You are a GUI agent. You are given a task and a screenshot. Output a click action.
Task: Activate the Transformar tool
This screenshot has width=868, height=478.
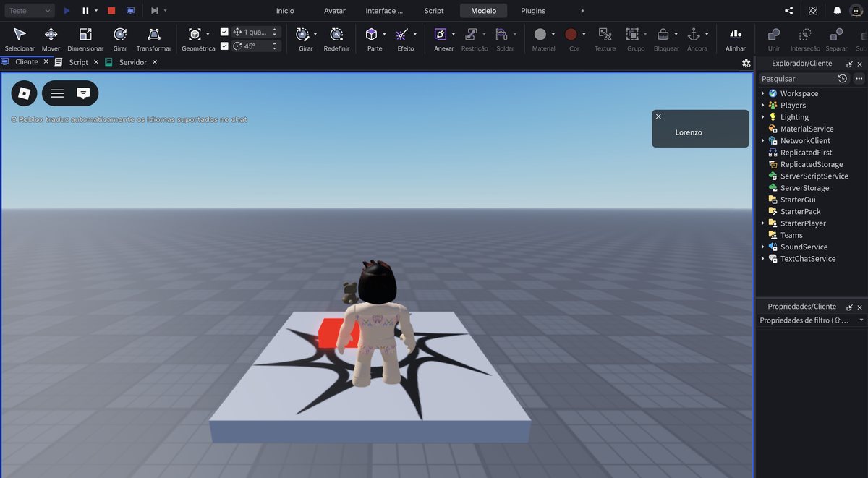(x=154, y=39)
